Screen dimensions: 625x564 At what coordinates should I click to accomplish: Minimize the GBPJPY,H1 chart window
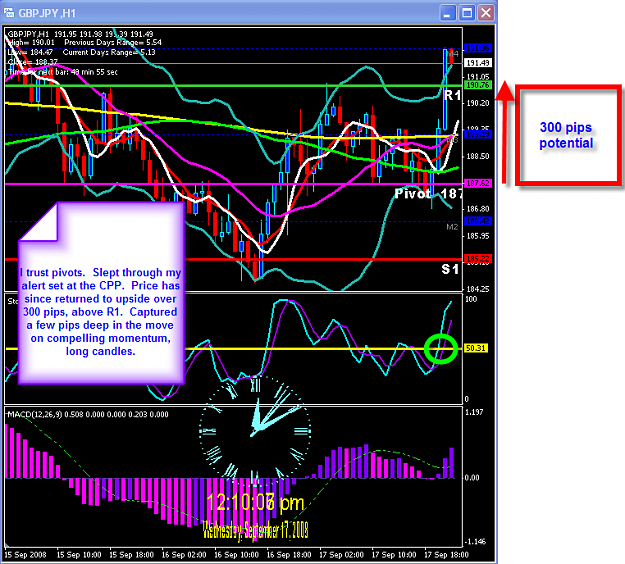447,13
